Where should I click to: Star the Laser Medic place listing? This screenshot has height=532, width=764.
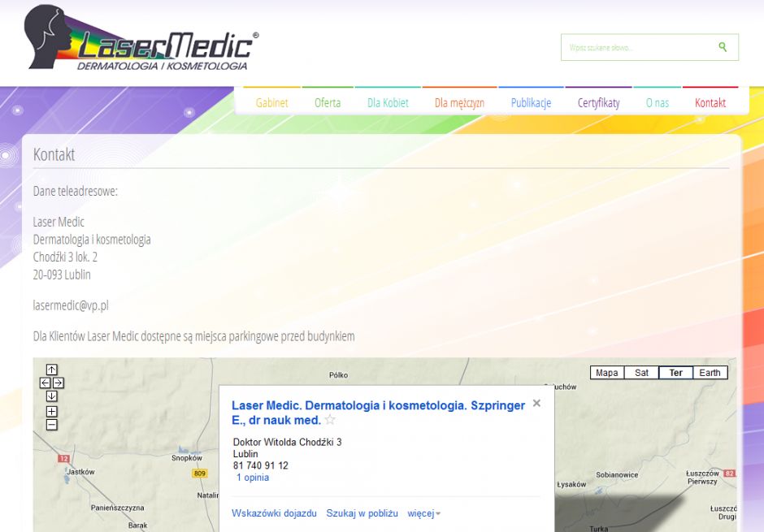(330, 420)
